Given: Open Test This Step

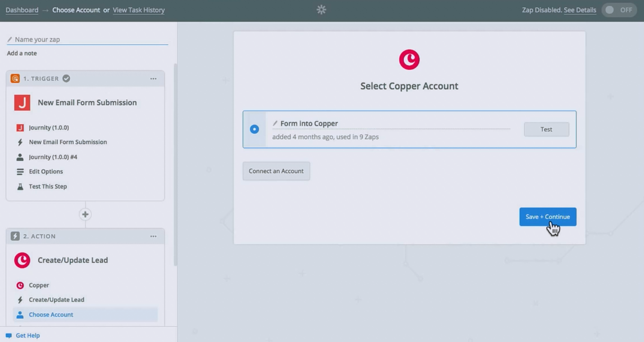Looking at the screenshot, I should tap(48, 186).
